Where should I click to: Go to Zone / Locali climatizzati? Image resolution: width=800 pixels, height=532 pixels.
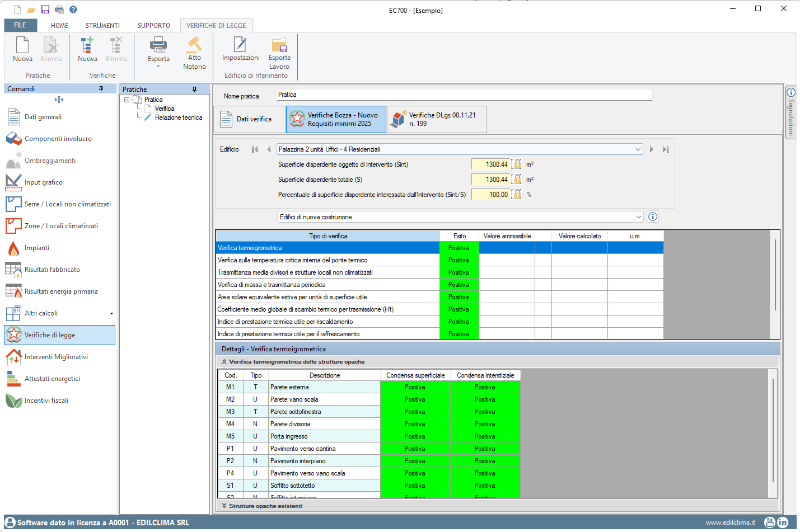click(x=60, y=226)
